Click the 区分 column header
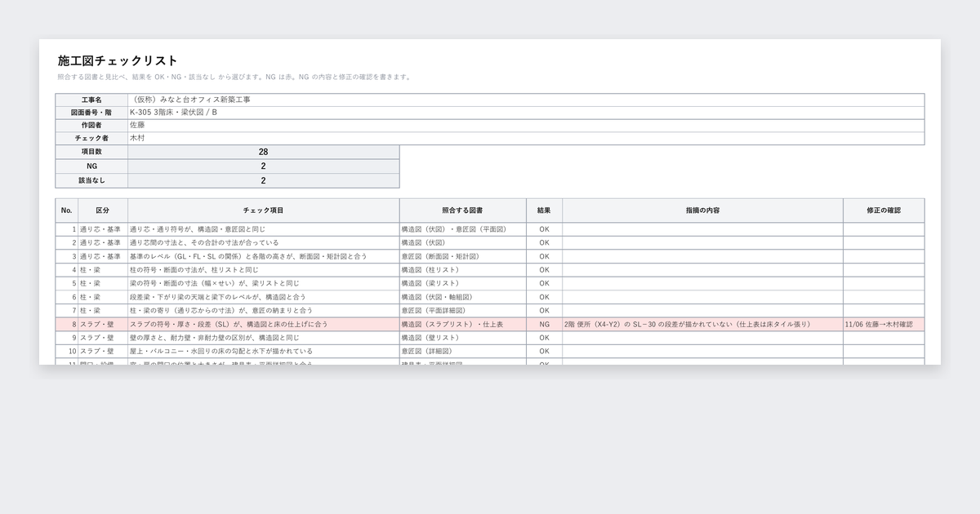The width and height of the screenshot is (980, 514). (103, 210)
